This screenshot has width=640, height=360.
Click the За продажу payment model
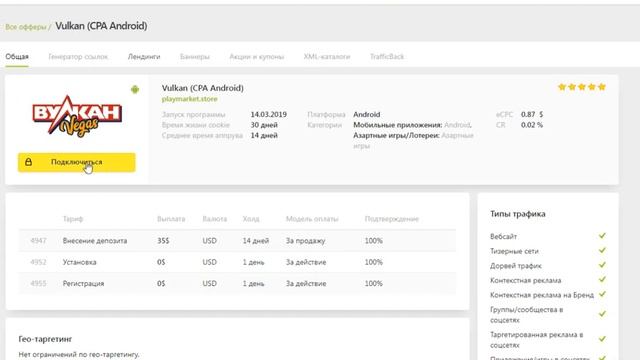tap(305, 241)
